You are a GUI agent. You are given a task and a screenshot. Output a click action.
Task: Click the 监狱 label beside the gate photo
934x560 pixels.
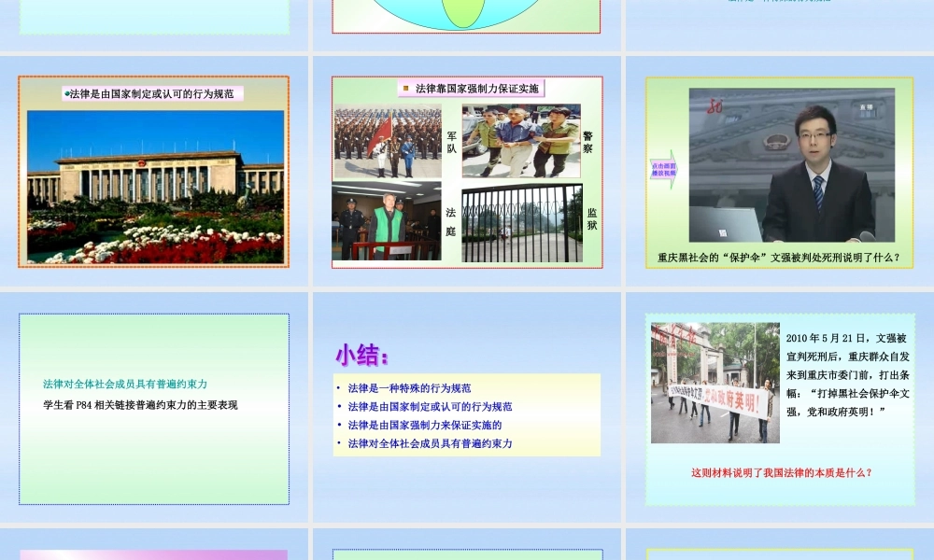pos(592,219)
